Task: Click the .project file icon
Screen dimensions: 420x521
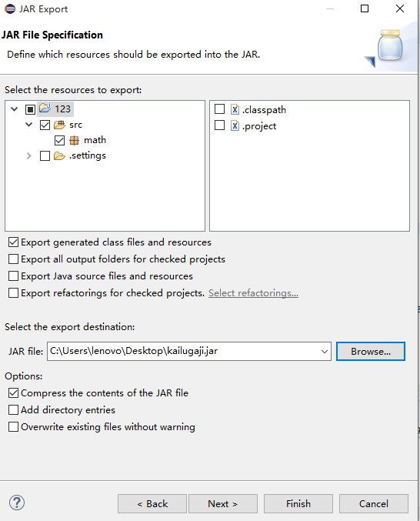Action: [235, 125]
